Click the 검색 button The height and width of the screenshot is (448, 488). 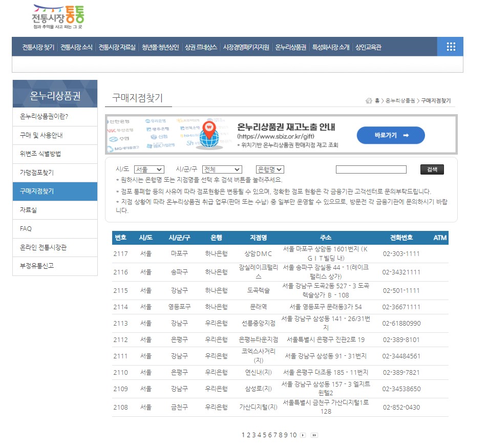(432, 169)
